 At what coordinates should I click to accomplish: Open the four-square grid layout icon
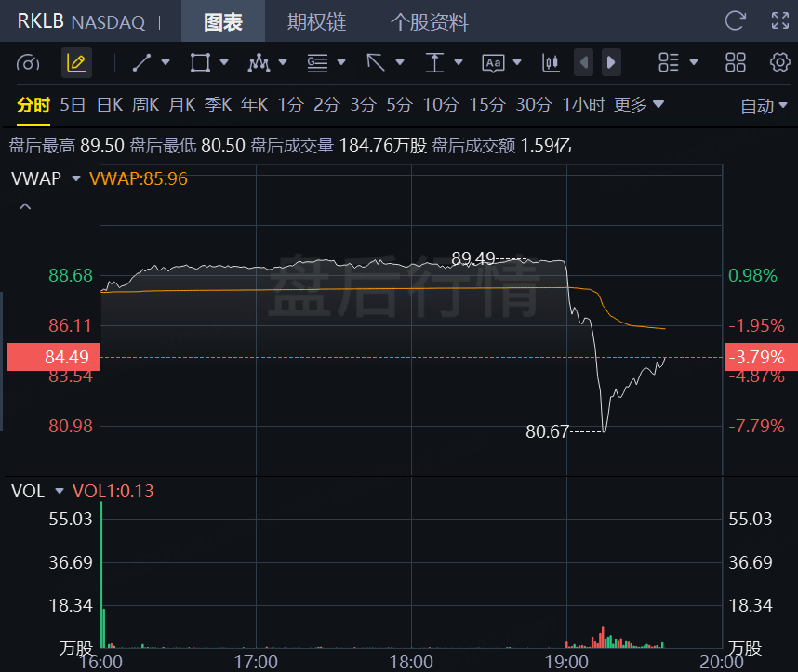[x=735, y=63]
